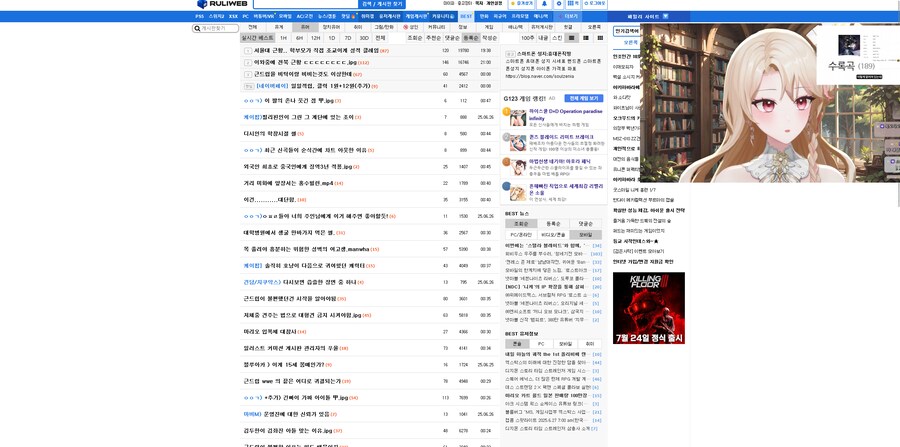The height and width of the screenshot is (447, 900).
Task: Click the board finder input field
Action: [215, 28]
